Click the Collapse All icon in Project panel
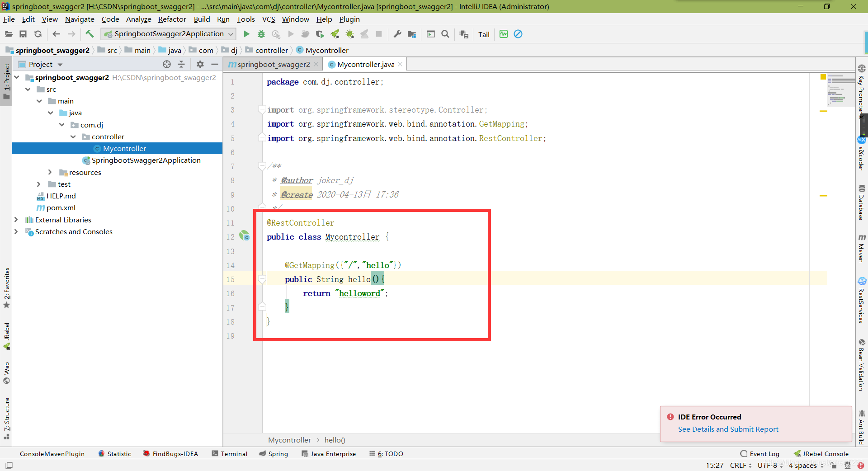 coord(181,64)
